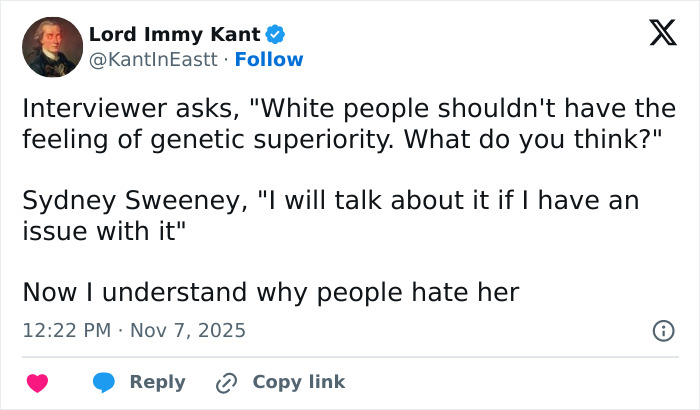Open the 12:22 PM timestamp link
Image resolution: width=700 pixels, height=410 pixels.
coord(65,330)
